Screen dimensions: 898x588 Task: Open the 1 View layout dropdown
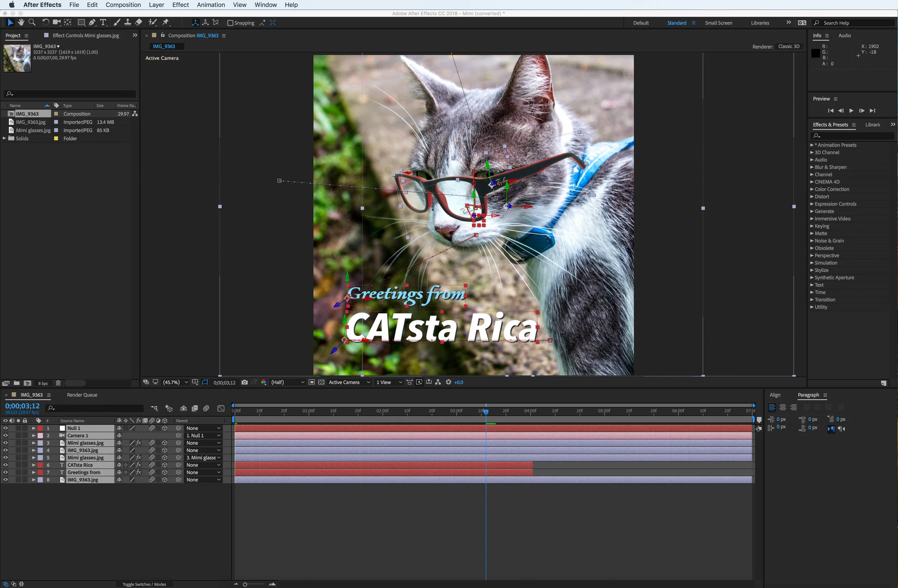point(389,382)
